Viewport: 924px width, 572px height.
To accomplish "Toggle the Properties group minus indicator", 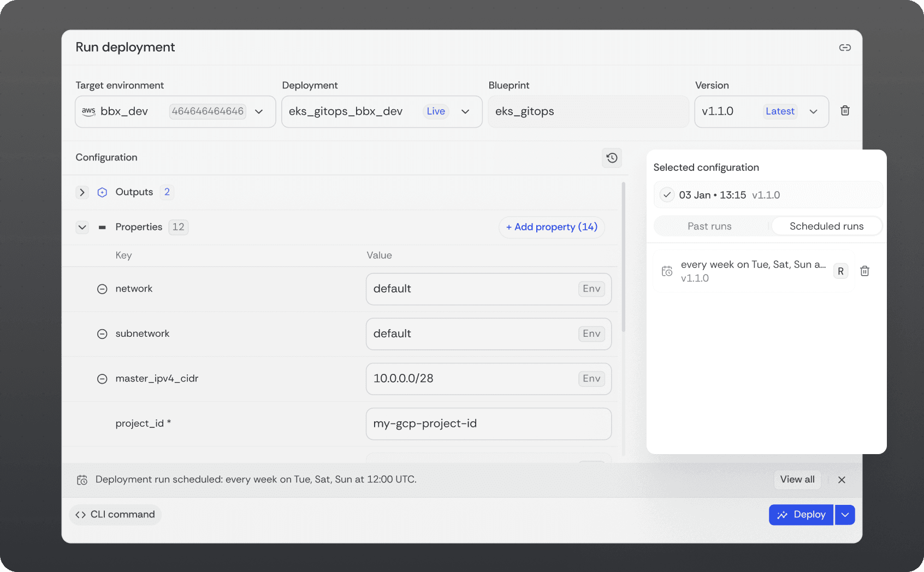I will pos(102,227).
